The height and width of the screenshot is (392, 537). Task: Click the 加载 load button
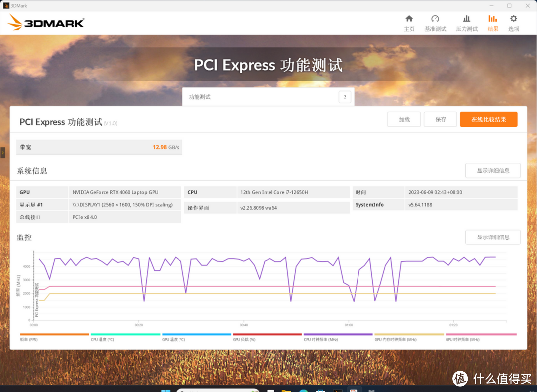point(404,119)
